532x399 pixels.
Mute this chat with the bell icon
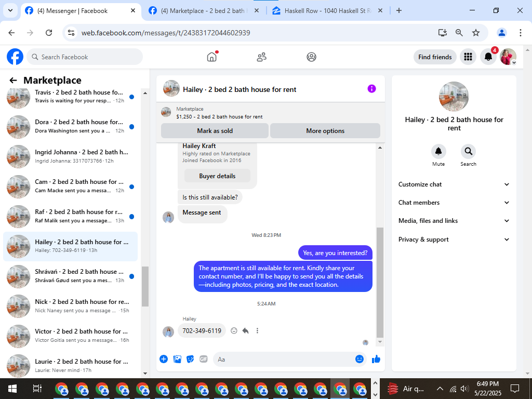438,151
